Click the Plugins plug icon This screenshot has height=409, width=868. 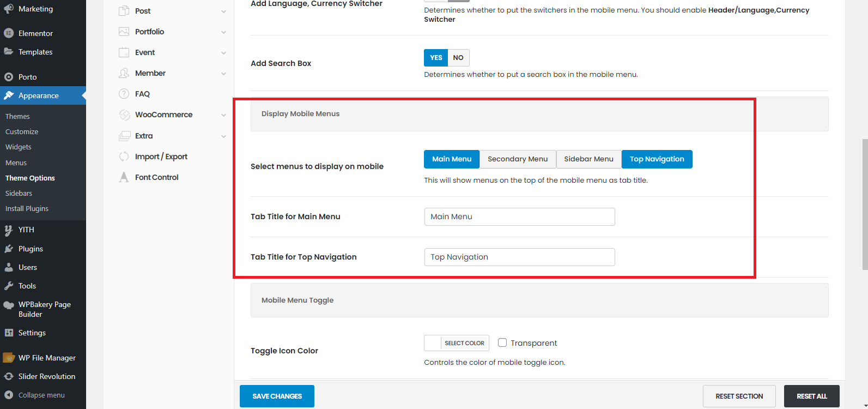click(9, 249)
